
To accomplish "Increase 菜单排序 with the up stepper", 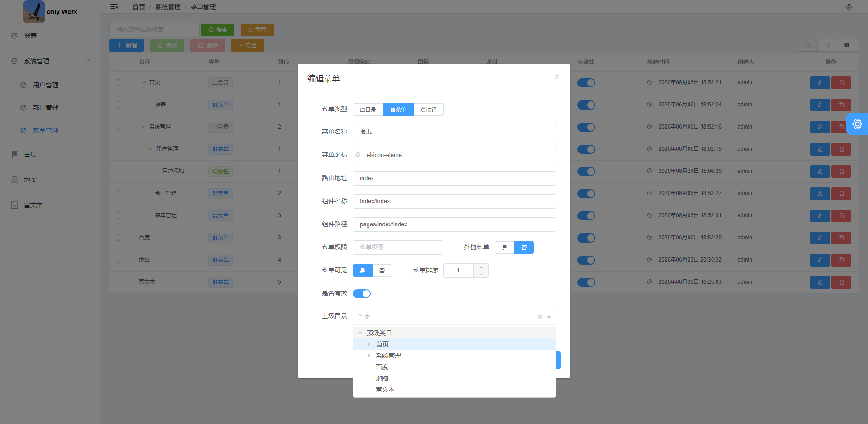I will 481,267.
